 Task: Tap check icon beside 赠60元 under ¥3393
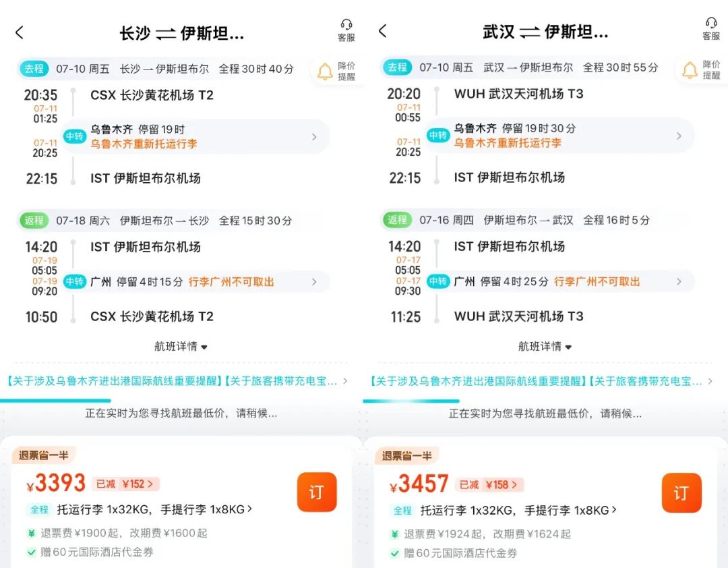(x=32, y=552)
